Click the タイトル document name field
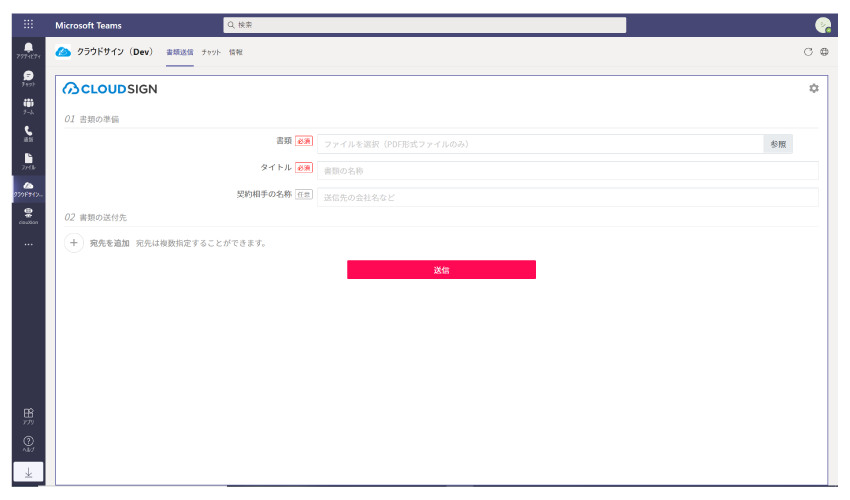This screenshot has width=850, height=500. 568,171
